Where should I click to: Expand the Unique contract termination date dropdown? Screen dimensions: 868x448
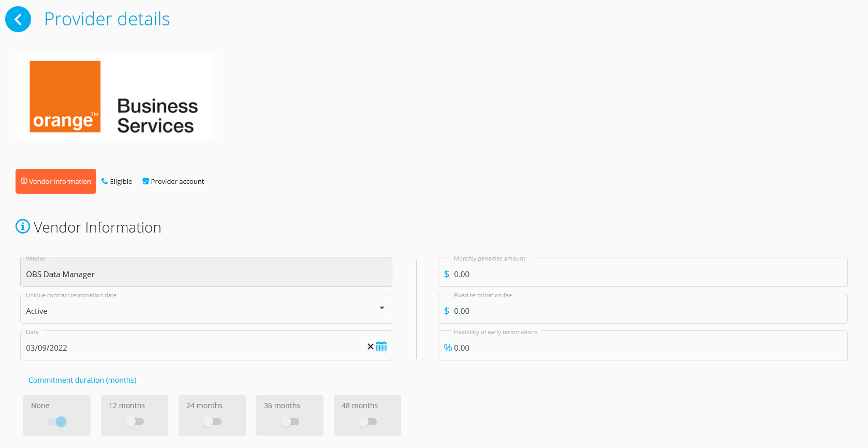[381, 308]
